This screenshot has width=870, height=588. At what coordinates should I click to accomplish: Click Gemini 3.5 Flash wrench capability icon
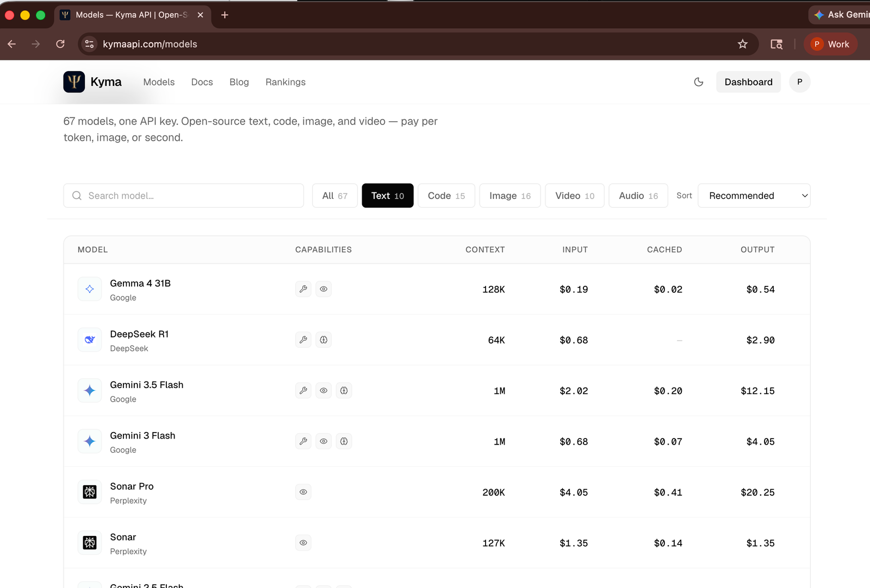[x=303, y=391]
